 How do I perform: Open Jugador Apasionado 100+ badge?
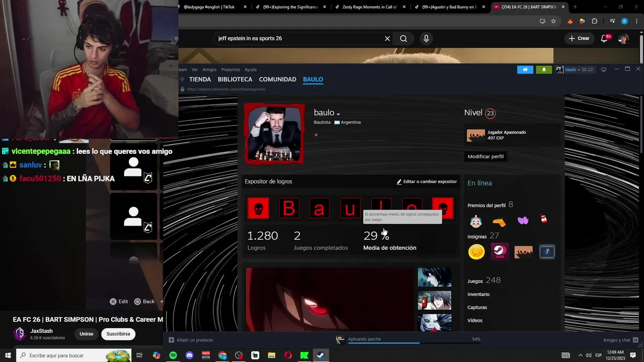(475, 135)
